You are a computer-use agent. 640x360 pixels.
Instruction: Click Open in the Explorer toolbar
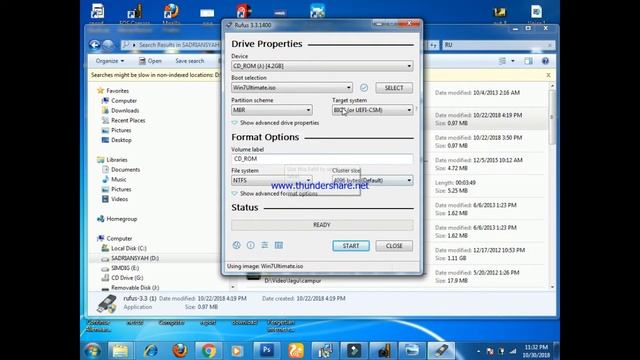(150, 61)
